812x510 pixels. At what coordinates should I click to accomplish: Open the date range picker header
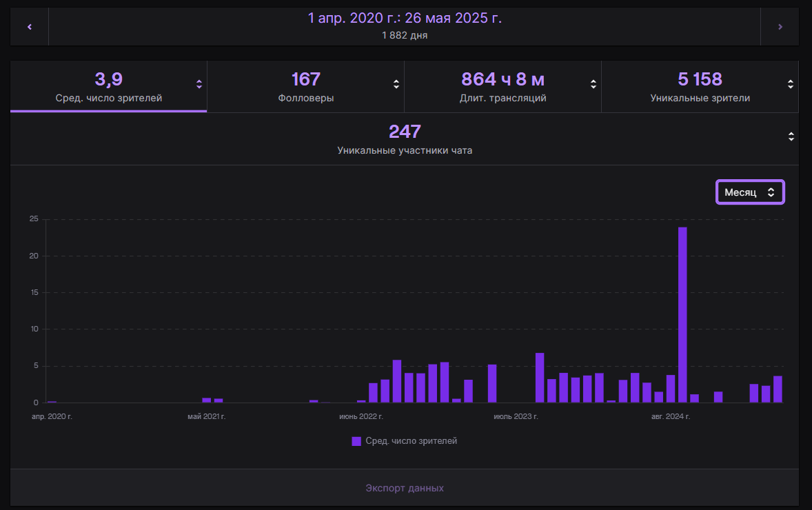pos(405,26)
